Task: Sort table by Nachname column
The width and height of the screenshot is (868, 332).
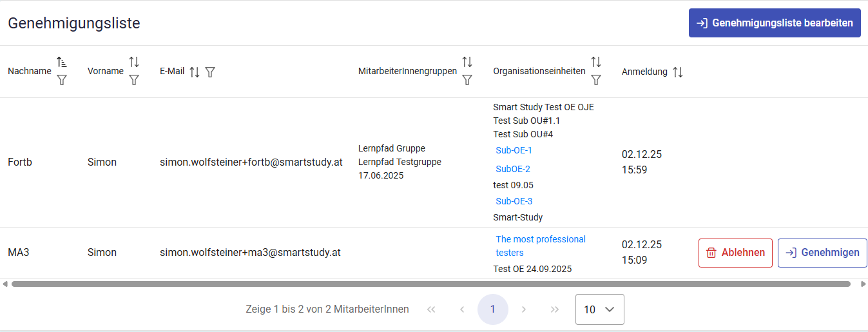Action: tap(62, 62)
